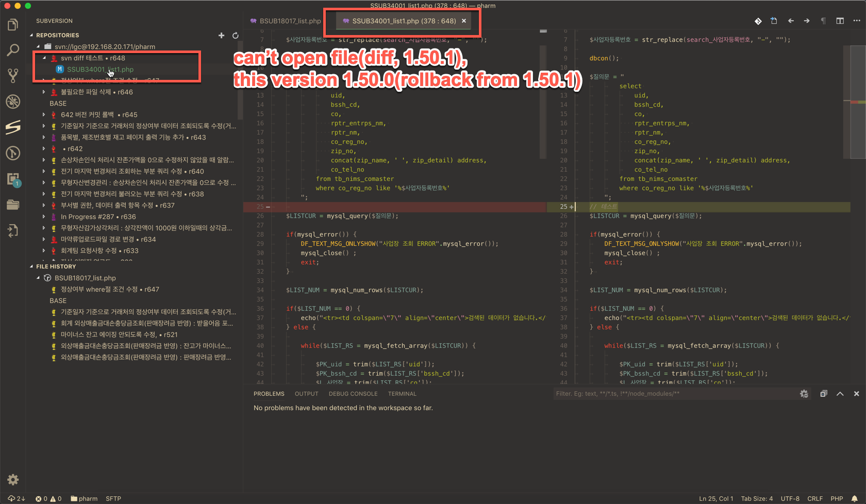Change CRLF end of line sequence

tap(815, 498)
